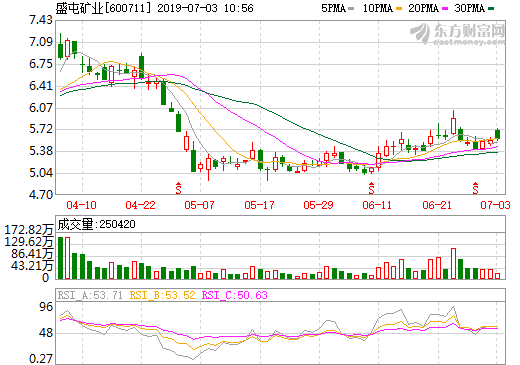Click the 04-10 date axis label
The image size is (520, 365).
[81, 205]
